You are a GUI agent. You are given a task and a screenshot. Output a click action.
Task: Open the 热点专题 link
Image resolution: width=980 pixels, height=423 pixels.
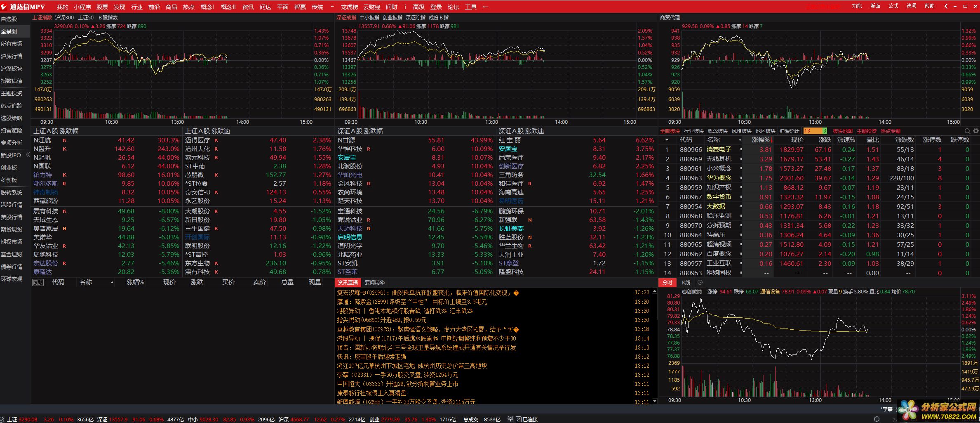click(x=891, y=131)
